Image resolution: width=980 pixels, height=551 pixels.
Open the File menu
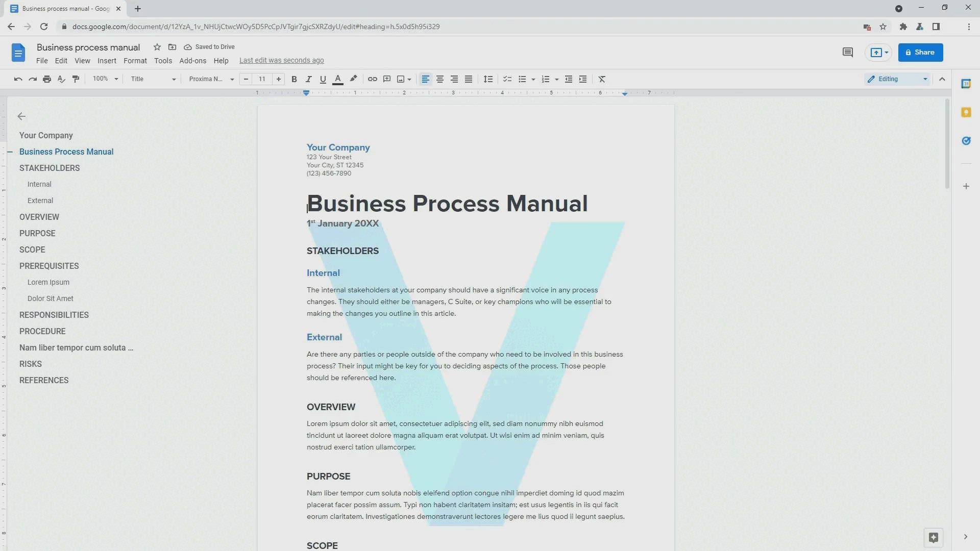[x=42, y=61]
